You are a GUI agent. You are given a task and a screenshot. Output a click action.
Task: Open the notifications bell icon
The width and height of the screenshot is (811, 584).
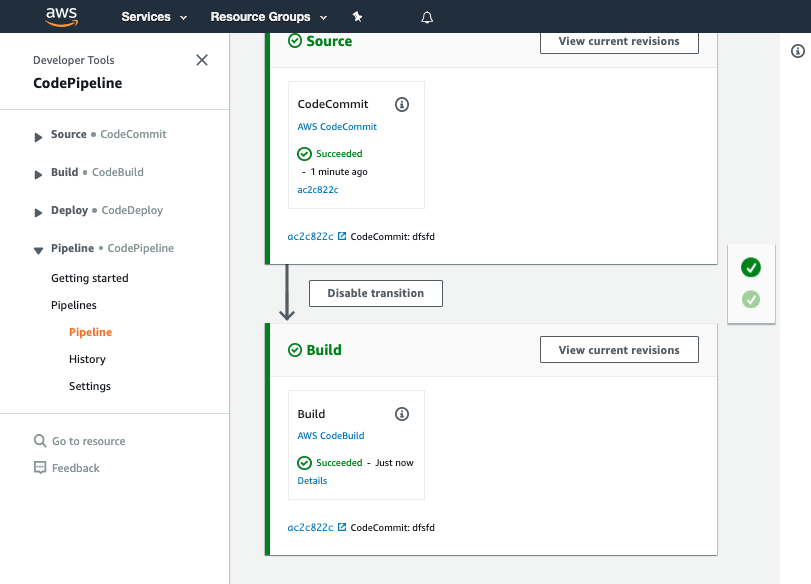pos(427,18)
